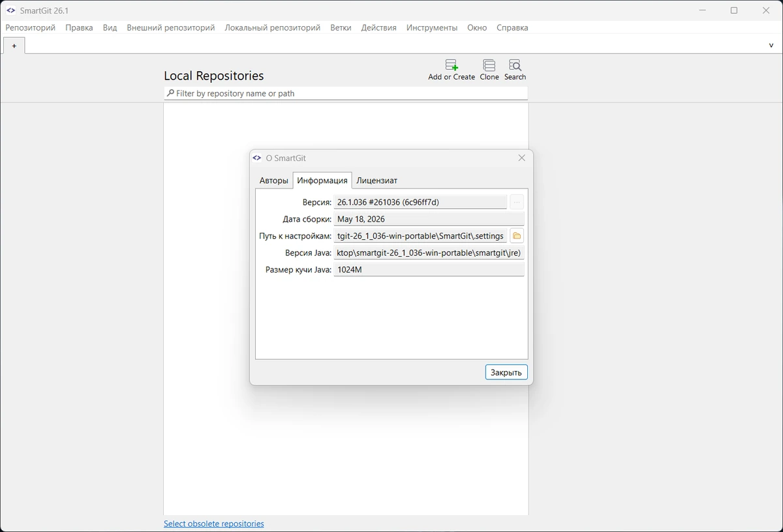783x532 pixels.
Task: Open a new tab with plus button
Action: pyautogui.click(x=14, y=46)
